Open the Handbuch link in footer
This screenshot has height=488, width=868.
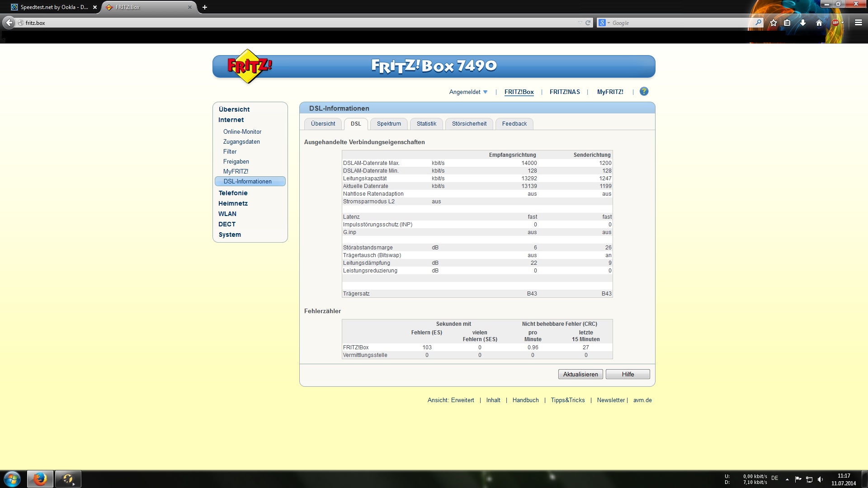[x=525, y=400]
